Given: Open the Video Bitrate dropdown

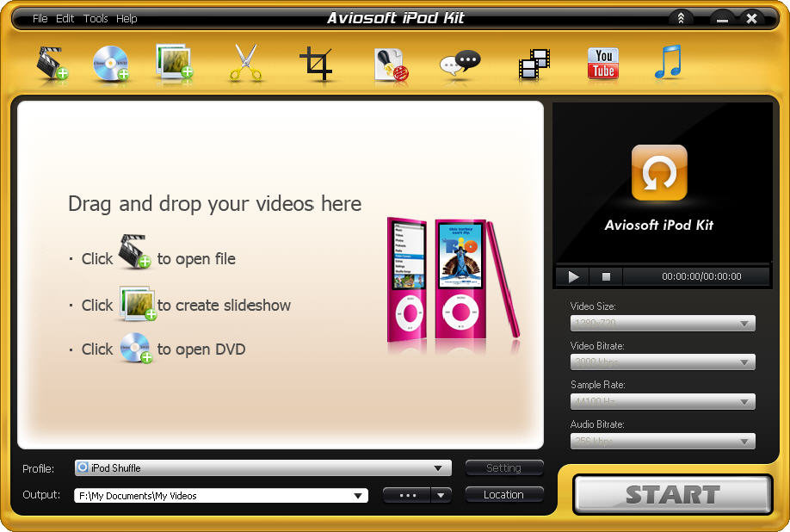Looking at the screenshot, I should 663,362.
